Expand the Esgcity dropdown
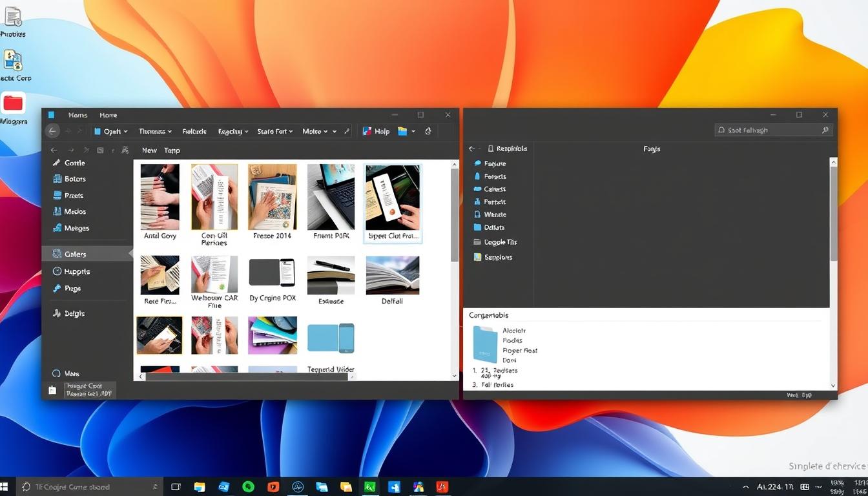Screen dimensions: 868x496 pyautogui.click(x=233, y=131)
